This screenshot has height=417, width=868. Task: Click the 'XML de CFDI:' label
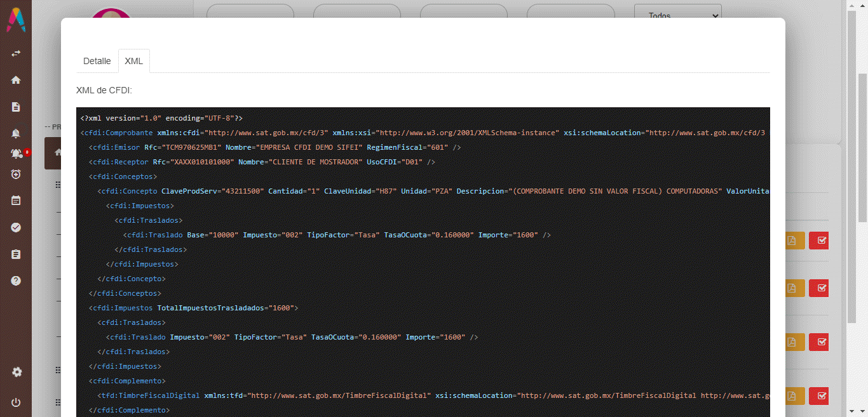coord(104,90)
